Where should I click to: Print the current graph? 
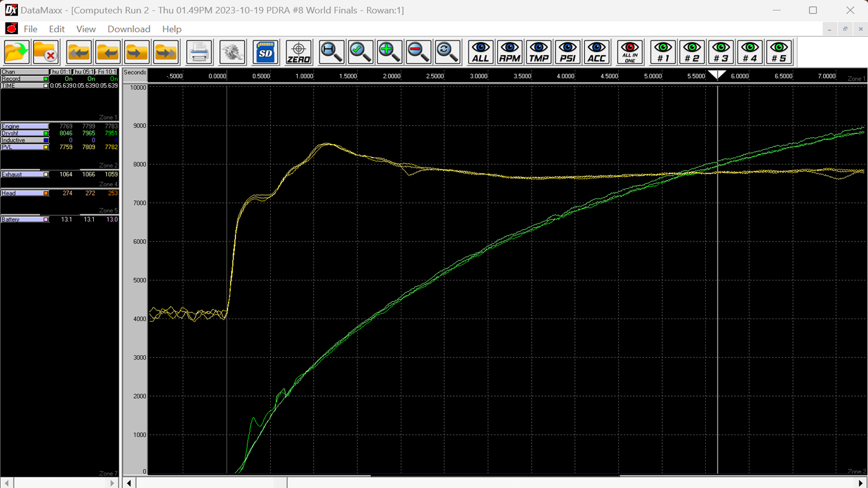pyautogui.click(x=198, y=52)
